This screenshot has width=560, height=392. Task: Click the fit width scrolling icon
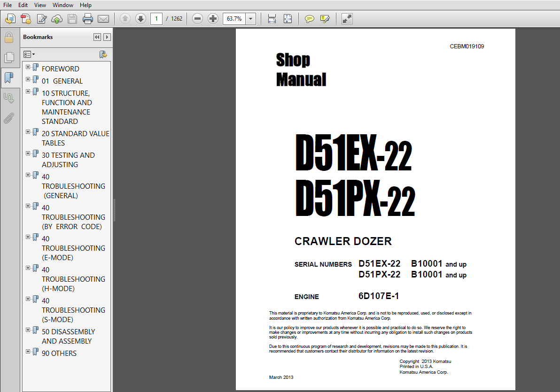pos(272,19)
